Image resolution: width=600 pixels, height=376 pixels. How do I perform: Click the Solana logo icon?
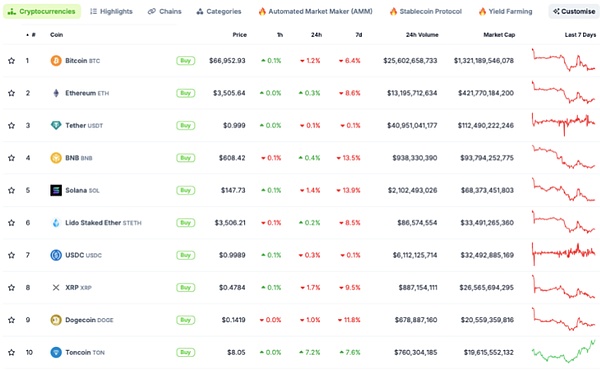[x=56, y=190]
